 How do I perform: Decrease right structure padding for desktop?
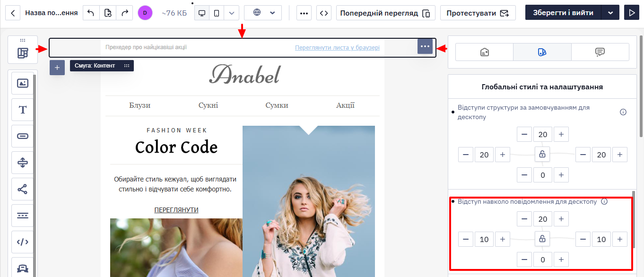click(x=583, y=155)
